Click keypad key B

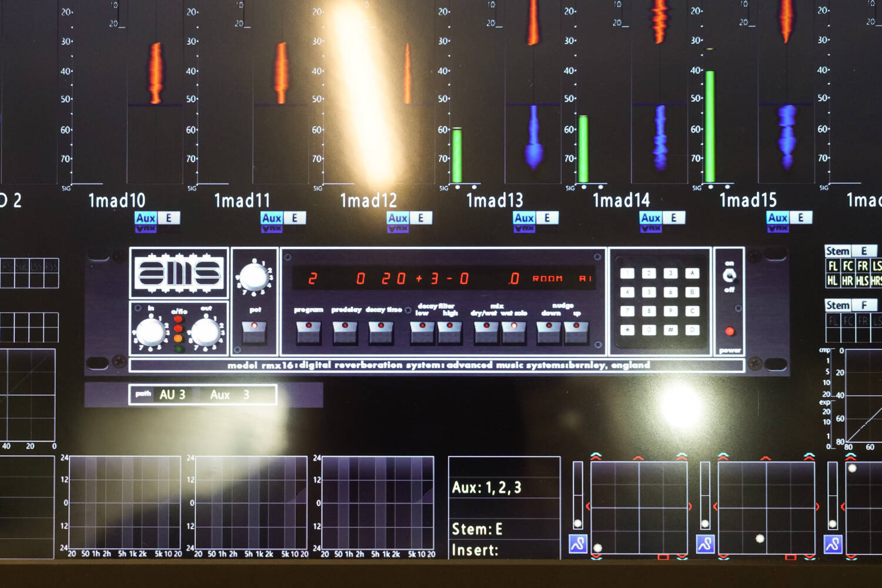point(693,292)
